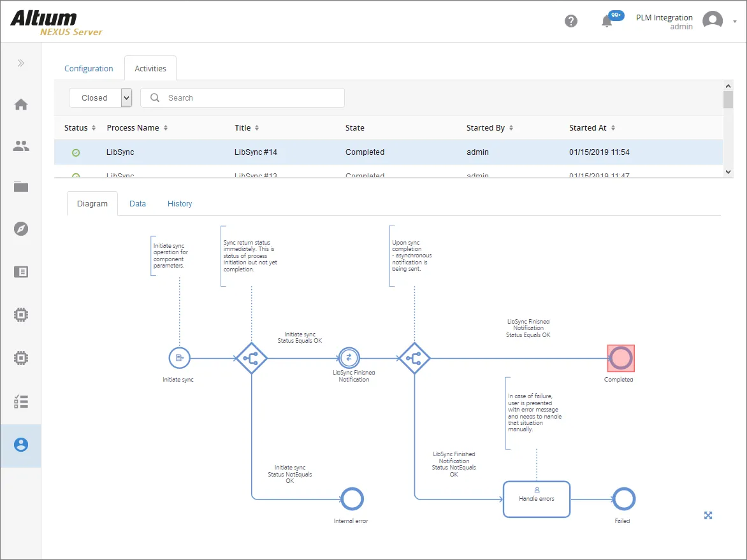Expand diagram to full screen icon

(x=708, y=515)
